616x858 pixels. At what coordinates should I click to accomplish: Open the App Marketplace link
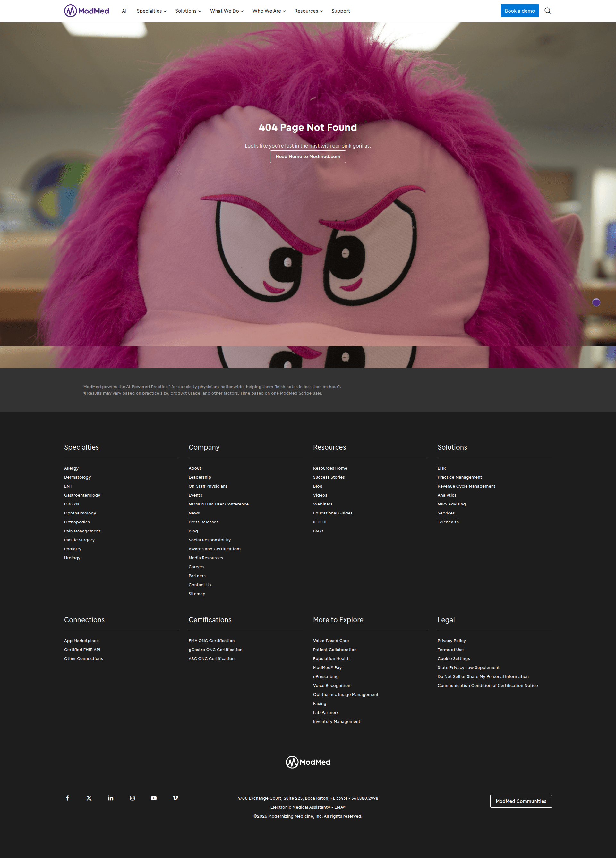(x=81, y=641)
